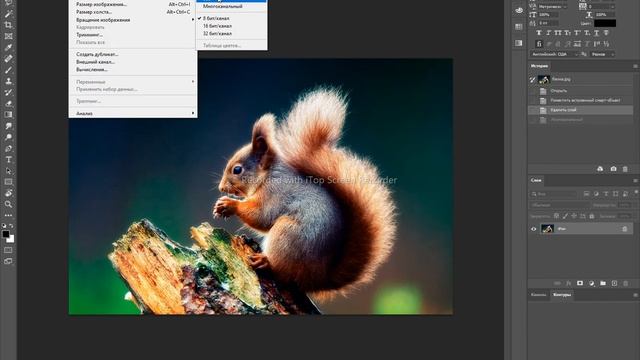Select the Pen tool
Viewport: 640px width, 360px height.
coord(8,149)
